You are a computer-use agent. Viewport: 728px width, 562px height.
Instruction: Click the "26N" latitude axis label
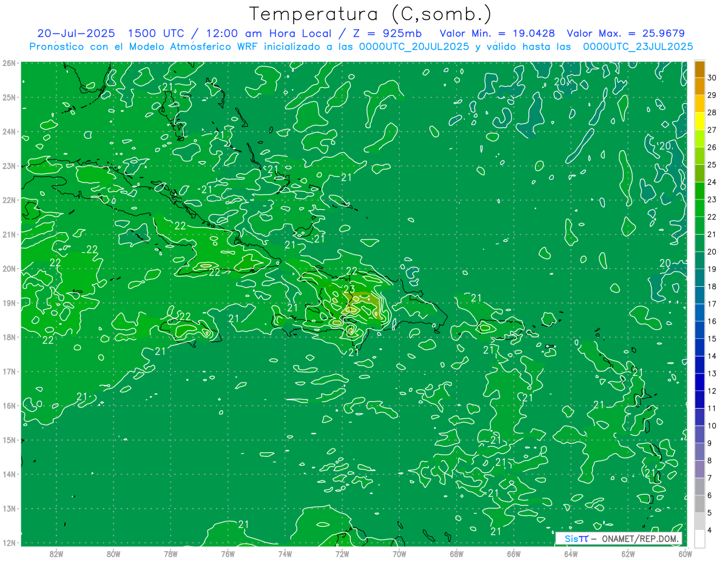coord(9,63)
